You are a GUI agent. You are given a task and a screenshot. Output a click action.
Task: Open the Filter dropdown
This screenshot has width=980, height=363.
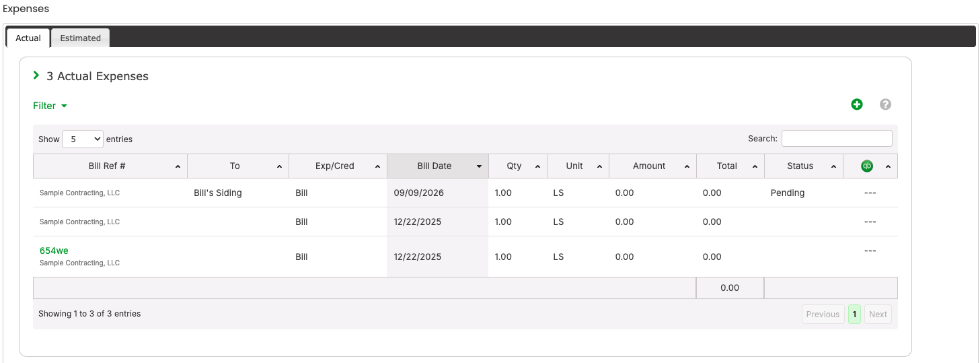[50, 106]
